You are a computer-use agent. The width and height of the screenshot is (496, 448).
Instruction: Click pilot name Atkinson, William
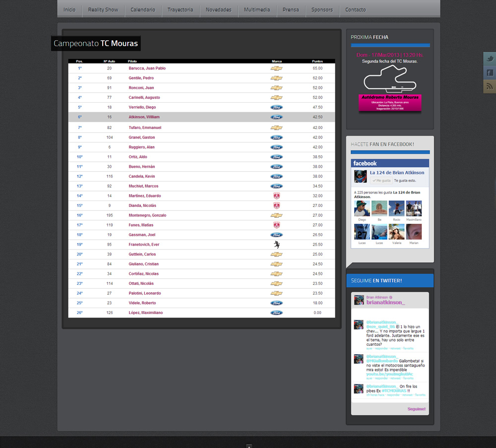pos(144,117)
